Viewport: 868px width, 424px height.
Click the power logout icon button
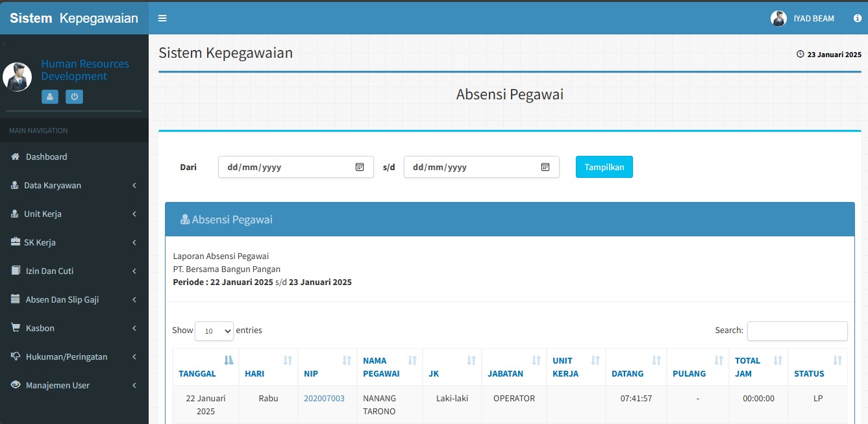pyautogui.click(x=75, y=97)
